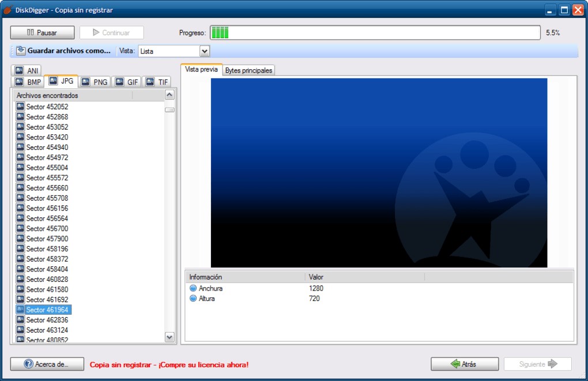Click the file icon beside Sector 455004
The height and width of the screenshot is (381, 588).
point(21,168)
